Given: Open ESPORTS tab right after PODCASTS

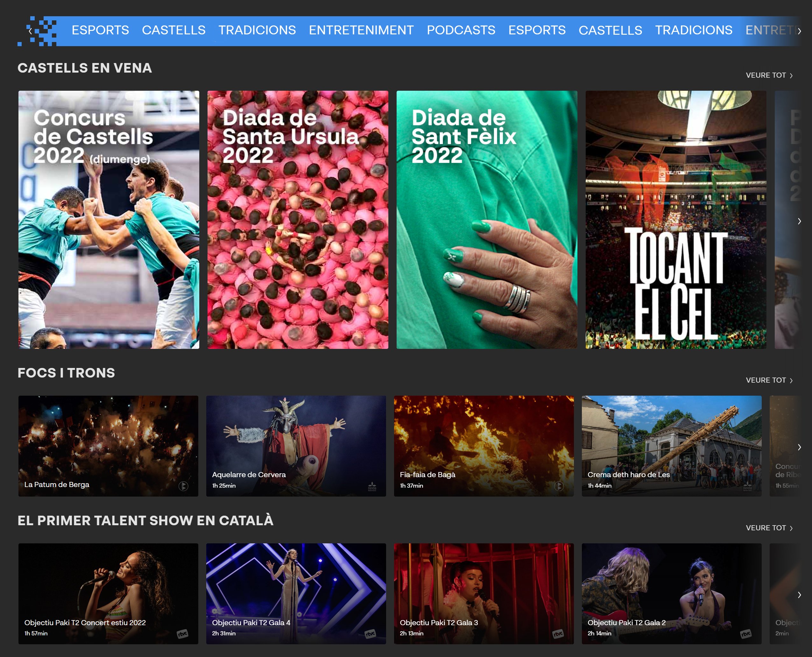Looking at the screenshot, I should tap(537, 30).
